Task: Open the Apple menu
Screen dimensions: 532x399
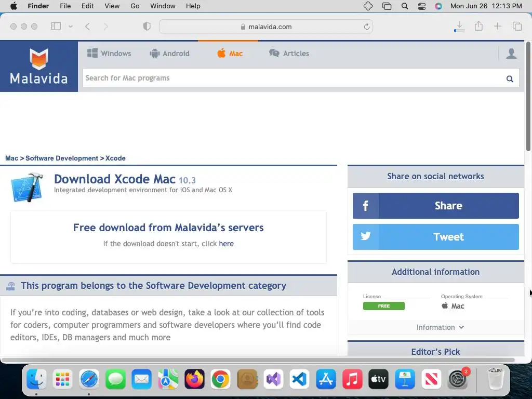Action: [x=14, y=6]
